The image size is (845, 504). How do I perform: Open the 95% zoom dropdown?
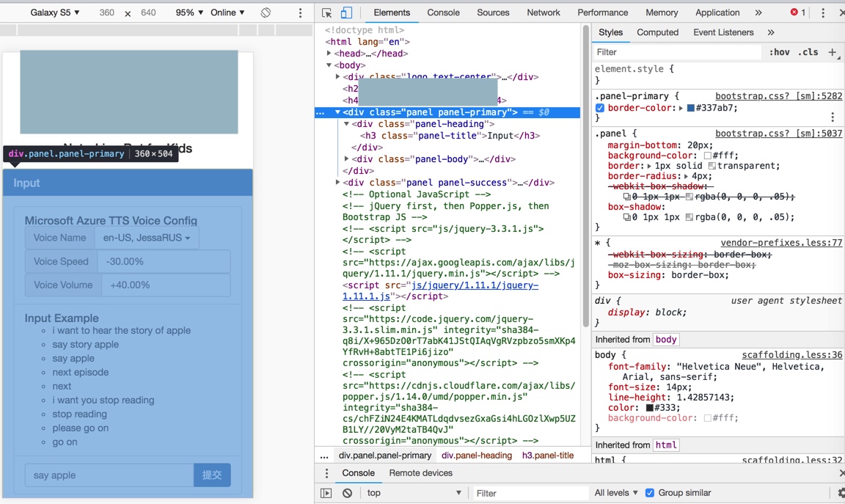tap(189, 12)
